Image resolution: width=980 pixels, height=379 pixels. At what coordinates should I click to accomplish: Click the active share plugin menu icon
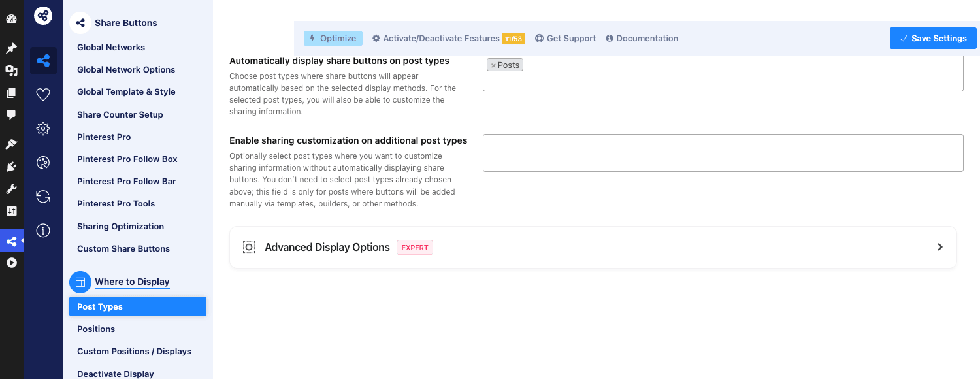point(11,241)
